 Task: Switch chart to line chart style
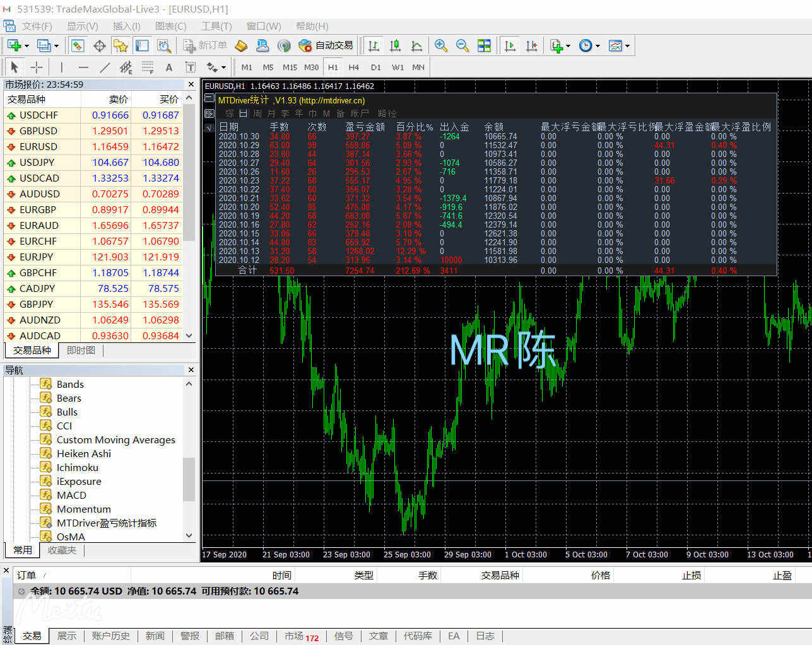tap(416, 45)
